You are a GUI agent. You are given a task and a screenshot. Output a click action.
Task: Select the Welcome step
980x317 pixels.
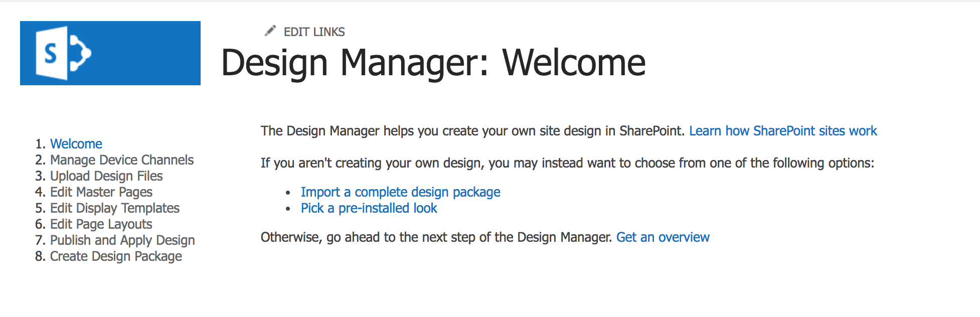tap(76, 144)
